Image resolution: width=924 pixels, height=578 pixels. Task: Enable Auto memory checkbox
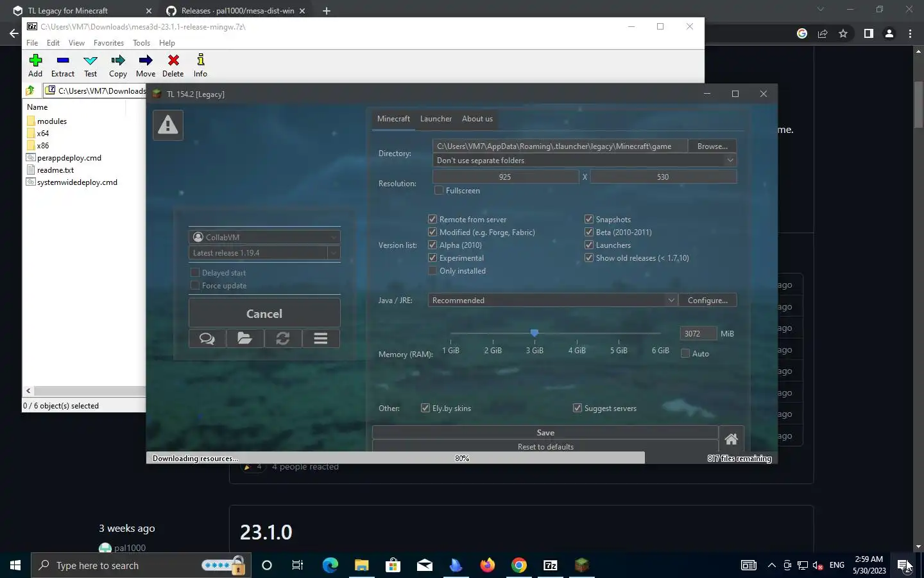pos(685,353)
